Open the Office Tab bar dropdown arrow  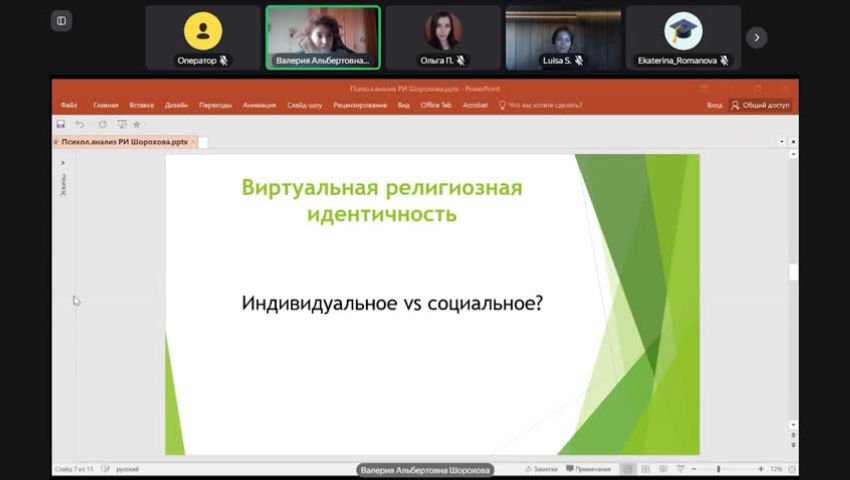click(x=782, y=142)
